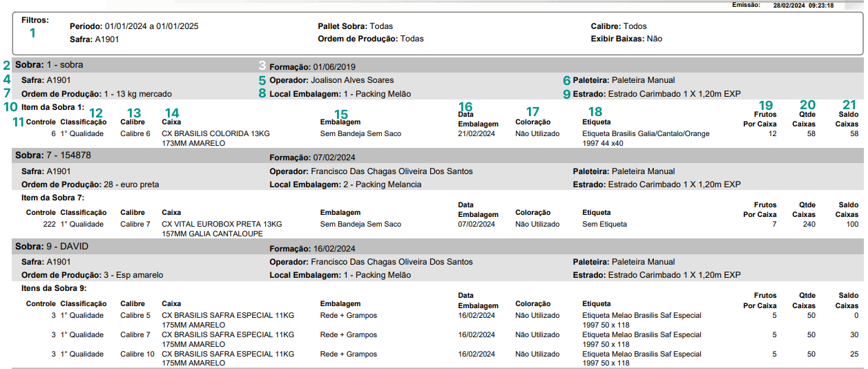Click the 'Sobra: 9 - DAVID' group header
Screen dimensions: 868x369
pos(52,247)
